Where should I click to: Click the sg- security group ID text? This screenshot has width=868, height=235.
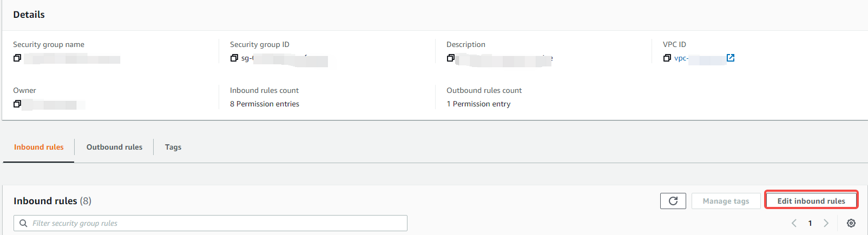(247, 58)
